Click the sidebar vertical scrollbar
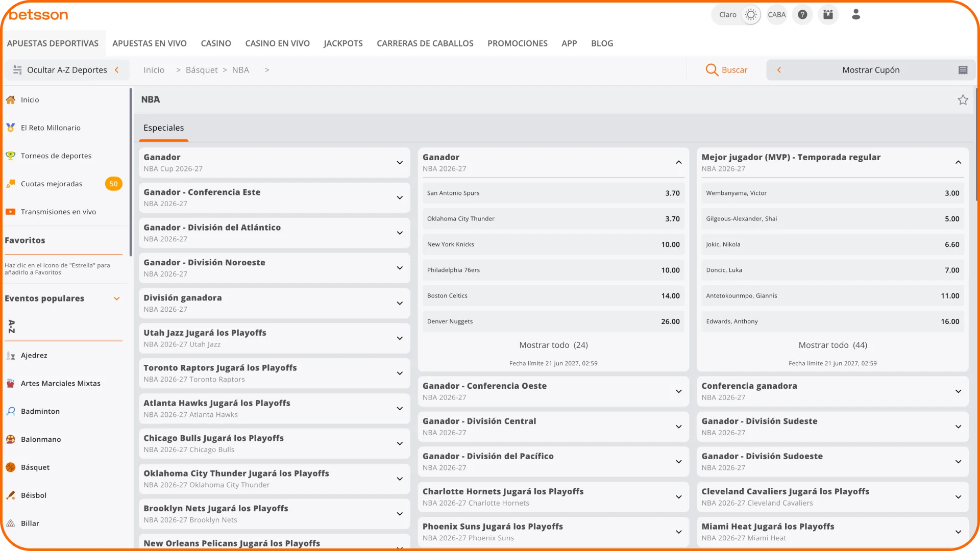The image size is (980, 551). point(131,172)
